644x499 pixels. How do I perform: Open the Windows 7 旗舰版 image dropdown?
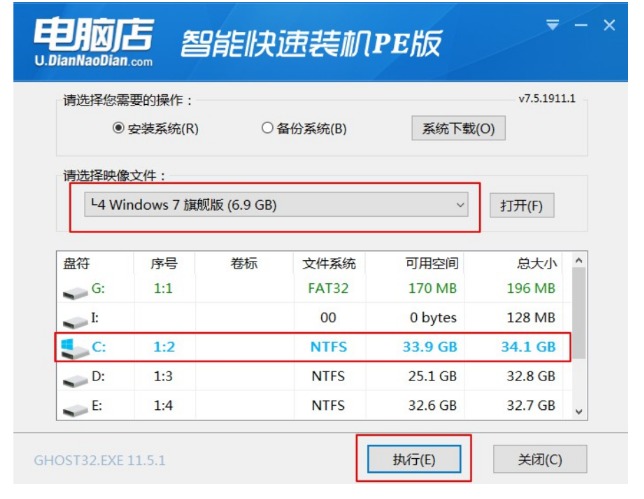pos(276,205)
